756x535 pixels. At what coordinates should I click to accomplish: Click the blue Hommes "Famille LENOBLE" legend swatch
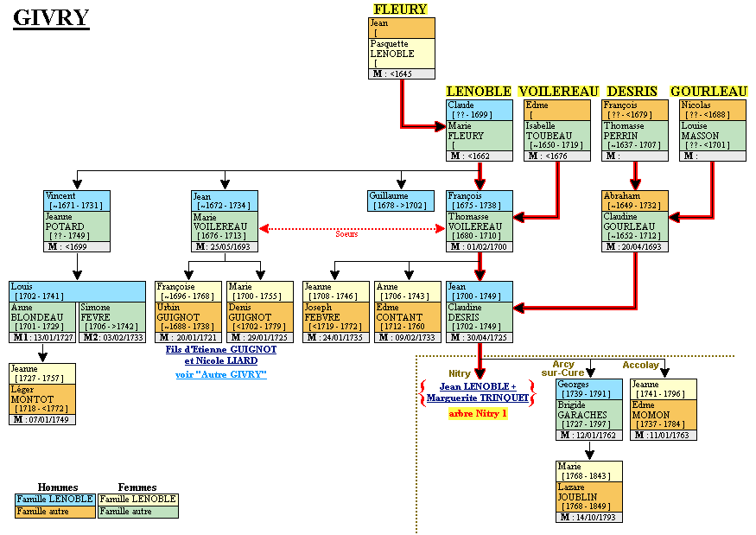click(x=54, y=499)
